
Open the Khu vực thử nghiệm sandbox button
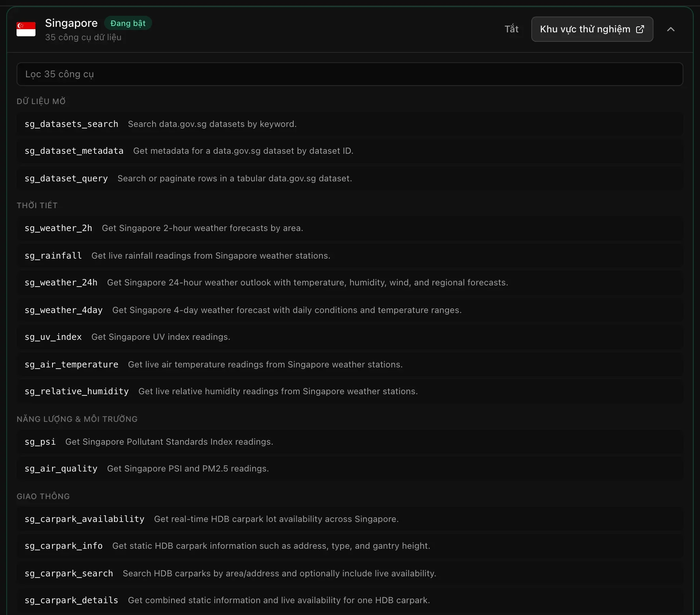pos(592,29)
